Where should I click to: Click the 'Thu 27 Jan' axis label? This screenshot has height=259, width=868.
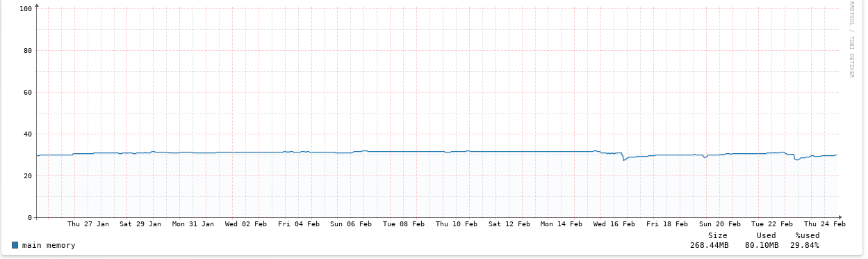pos(88,224)
